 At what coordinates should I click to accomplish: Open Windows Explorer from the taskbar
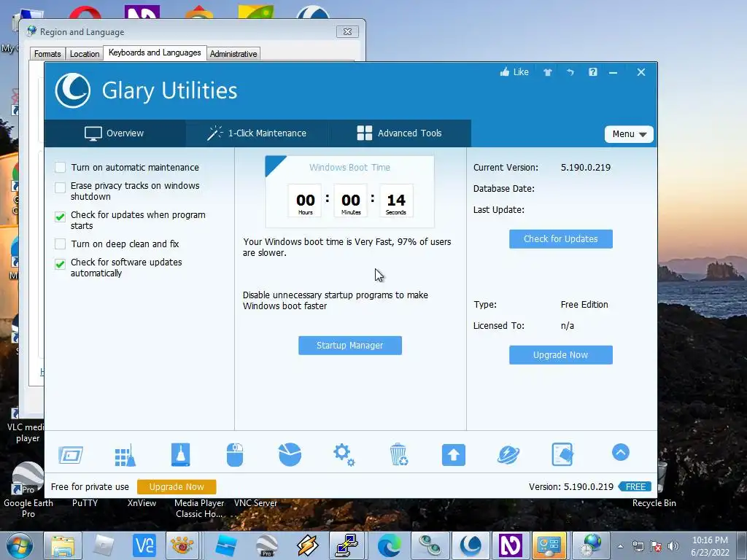coord(63,545)
